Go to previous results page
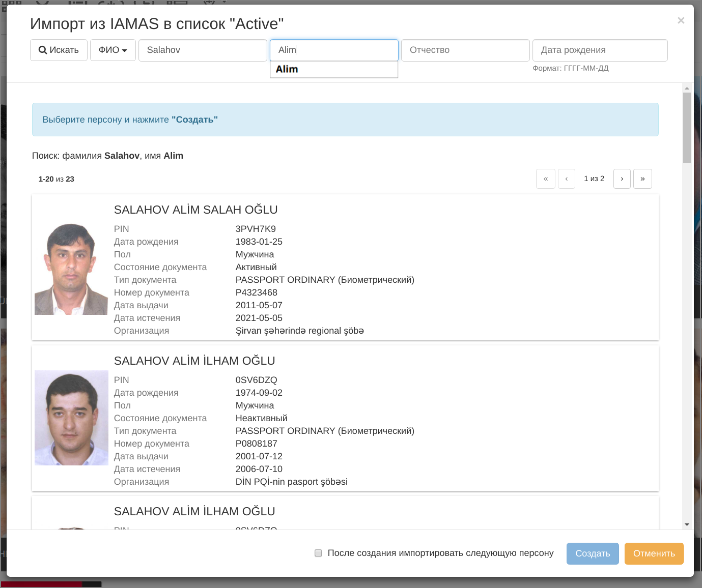 coord(567,179)
